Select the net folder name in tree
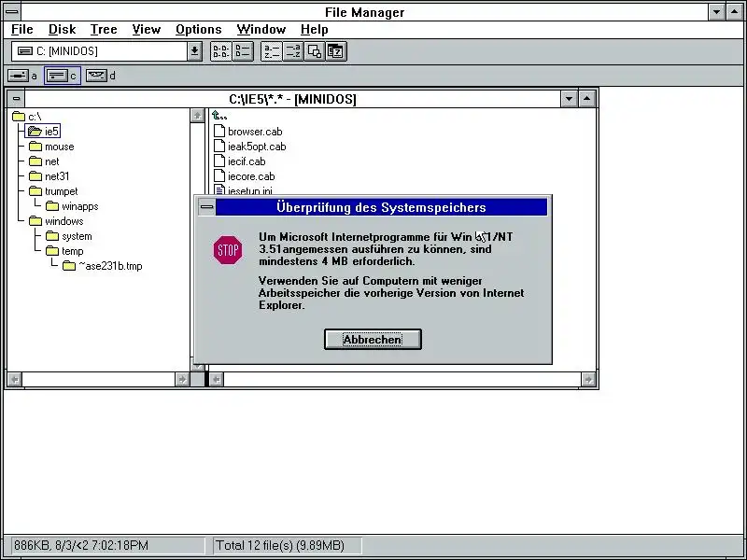This screenshot has width=747, height=560. tap(52, 161)
